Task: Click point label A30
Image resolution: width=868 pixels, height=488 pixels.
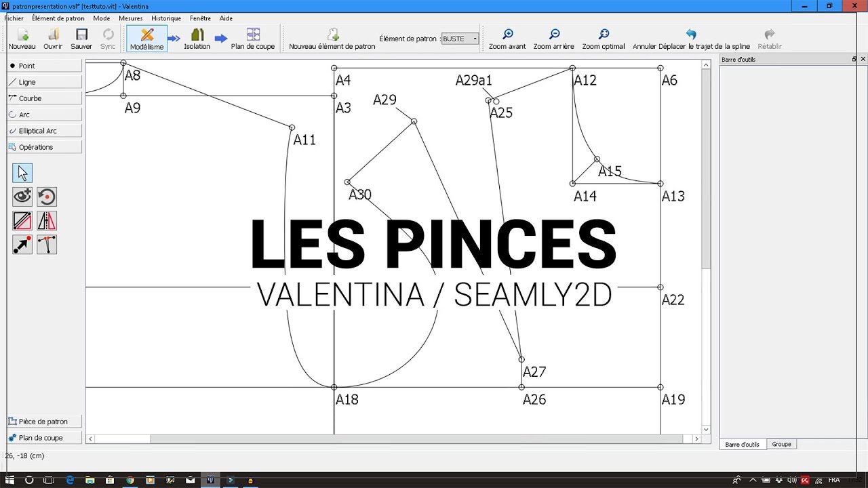Action: click(x=360, y=195)
